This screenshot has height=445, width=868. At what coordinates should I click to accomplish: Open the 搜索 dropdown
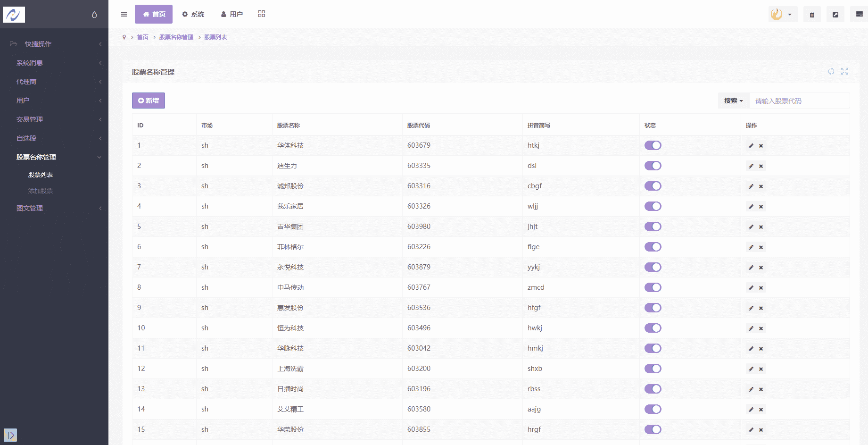click(x=733, y=101)
